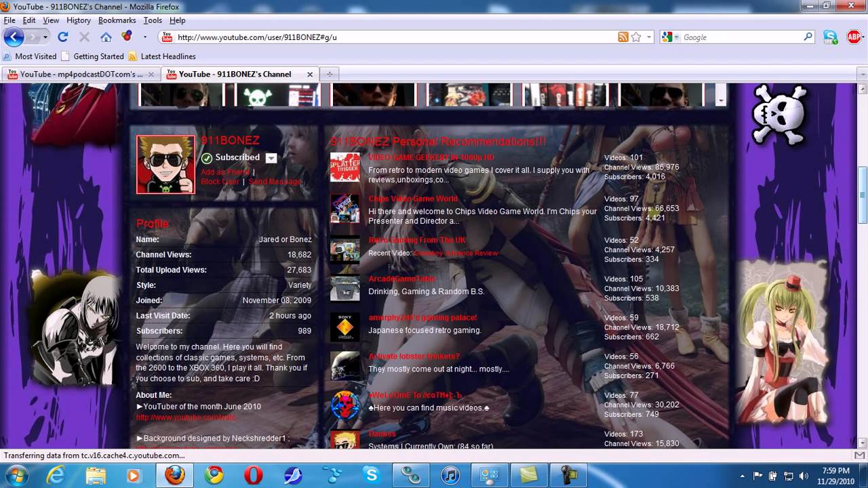This screenshot has height=488, width=868.
Task: Collapse the video strip with the down-arrow
Action: tap(720, 100)
